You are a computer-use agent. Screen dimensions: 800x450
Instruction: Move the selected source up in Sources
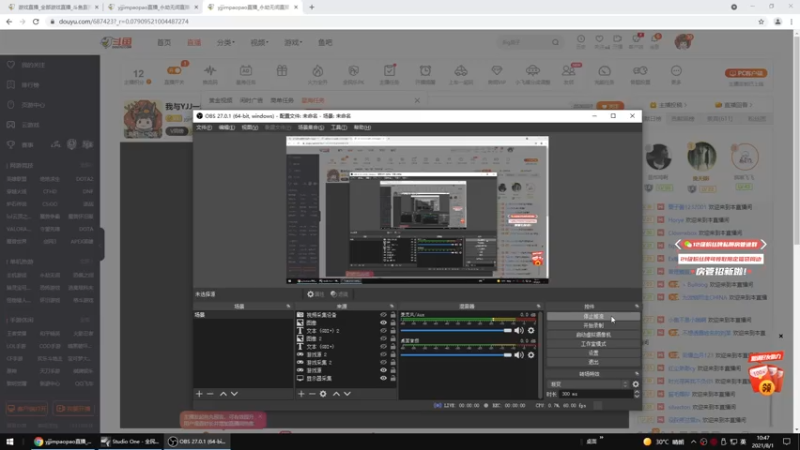(336, 394)
